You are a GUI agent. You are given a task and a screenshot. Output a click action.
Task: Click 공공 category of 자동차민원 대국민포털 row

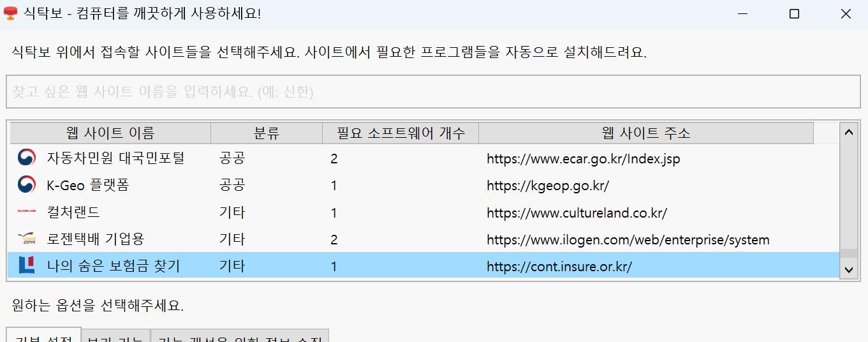(x=232, y=158)
